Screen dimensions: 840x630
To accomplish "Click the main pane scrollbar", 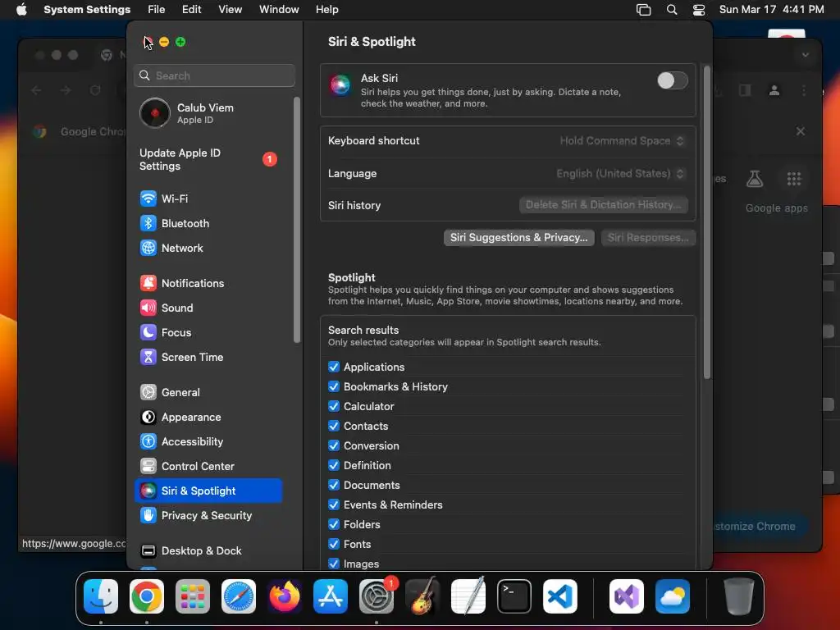I will click(x=706, y=222).
